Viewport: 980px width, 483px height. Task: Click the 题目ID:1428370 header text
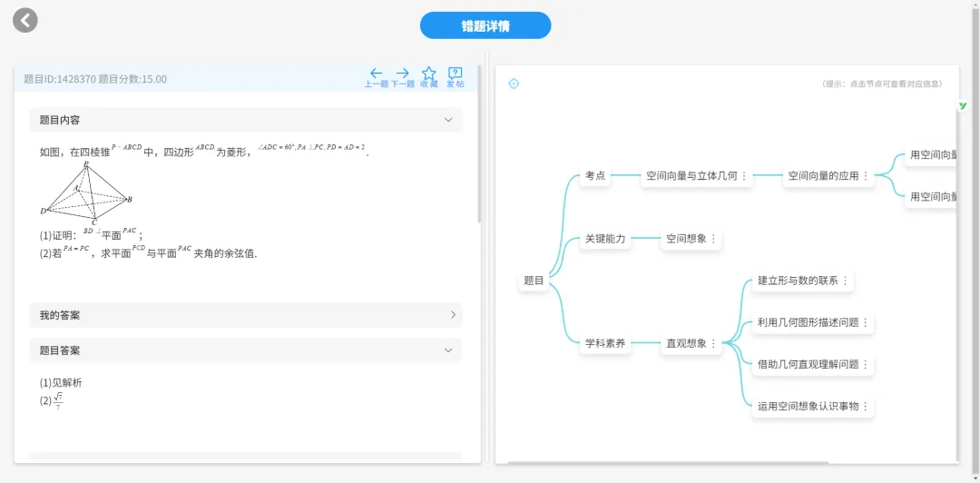pyautogui.click(x=59, y=80)
